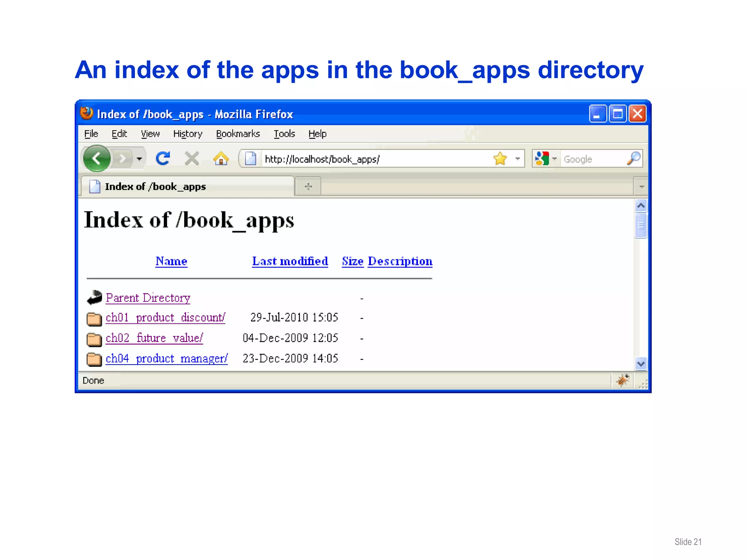Viewport: 747px width, 560px height.
Task: Open the View menu
Action: (x=150, y=134)
